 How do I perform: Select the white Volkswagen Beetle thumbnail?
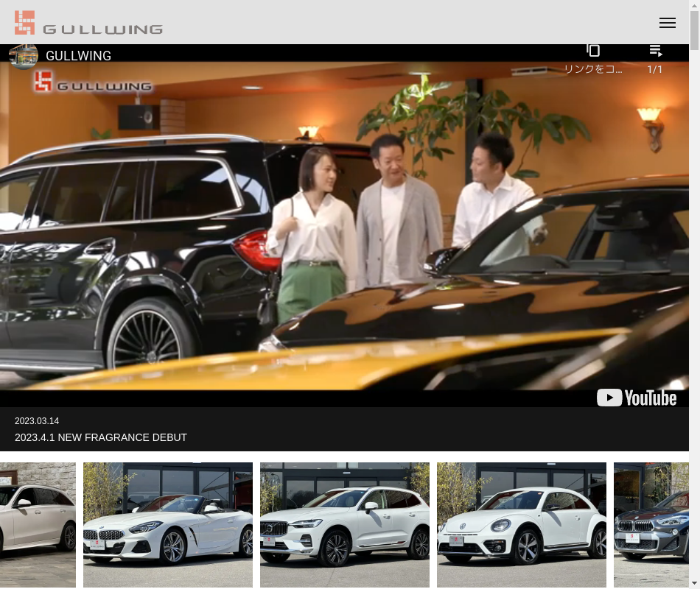[522, 524]
